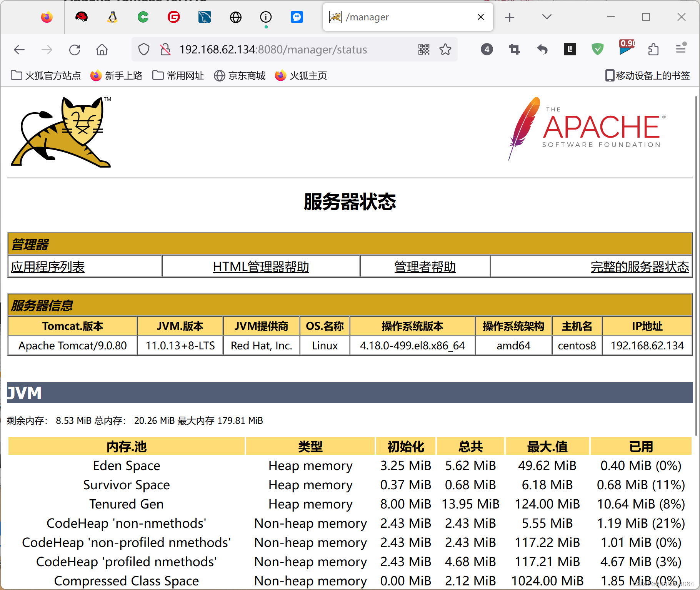This screenshot has width=700, height=590.
Task: Switch to the blue chat bubble pinned tab
Action: click(x=297, y=17)
